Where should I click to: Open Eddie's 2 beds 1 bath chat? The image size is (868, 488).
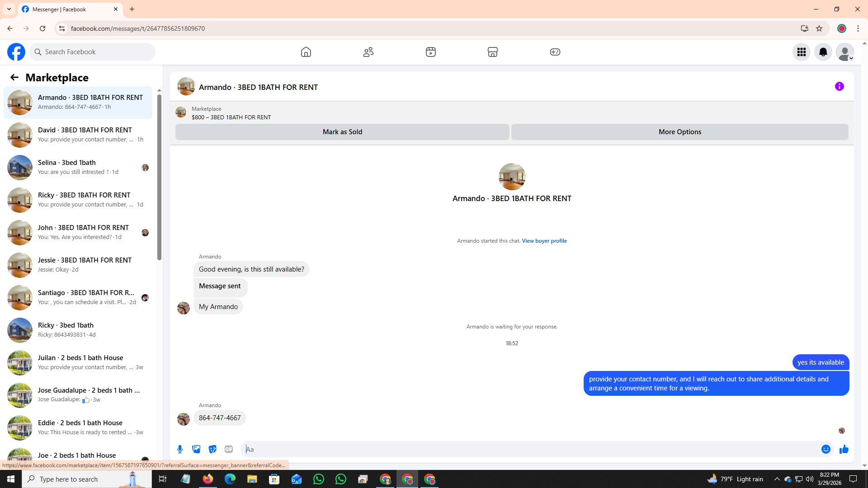tap(78, 428)
